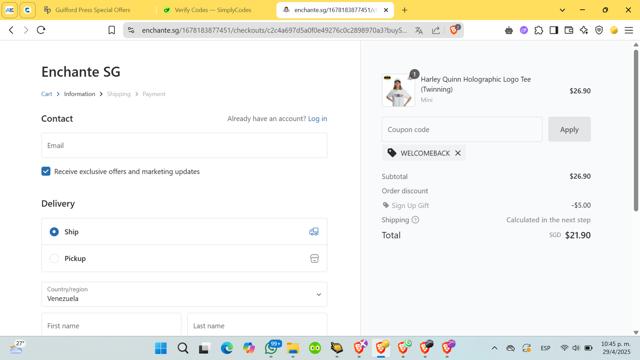The width and height of the screenshot is (640, 360).
Task: Open the weather widget in taskbar
Action: pyautogui.click(x=16, y=348)
